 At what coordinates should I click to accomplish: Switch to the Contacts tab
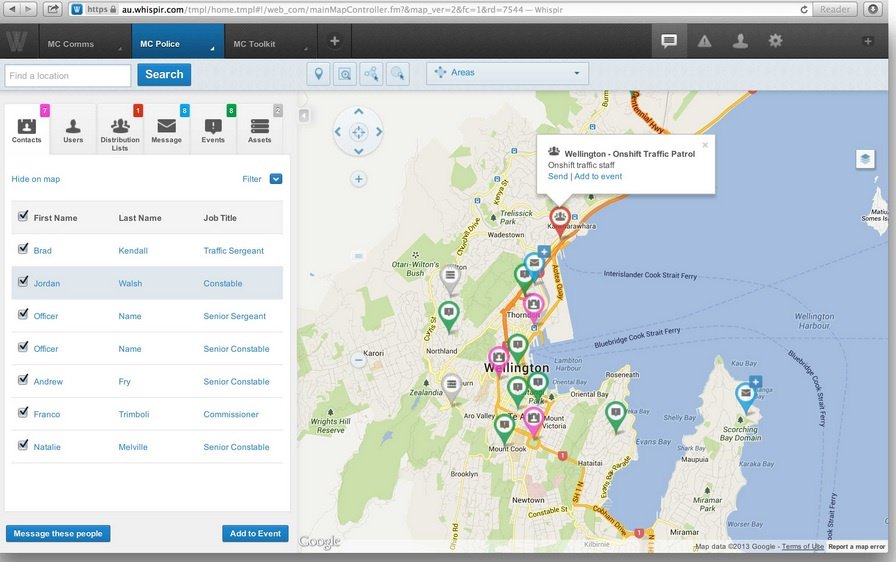point(27,130)
